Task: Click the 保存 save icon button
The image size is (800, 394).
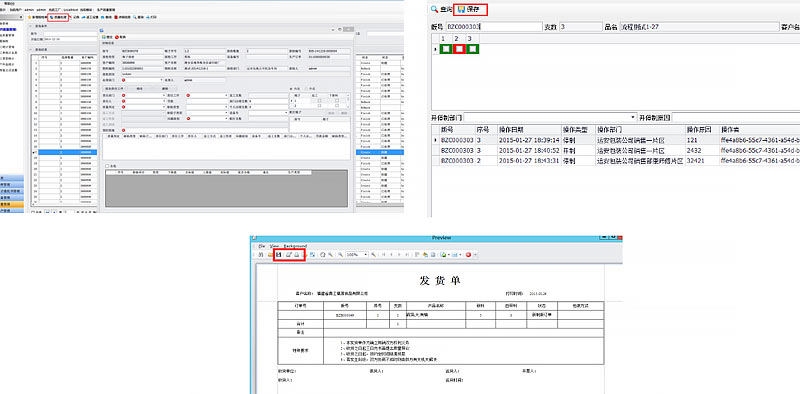Action: (461, 9)
